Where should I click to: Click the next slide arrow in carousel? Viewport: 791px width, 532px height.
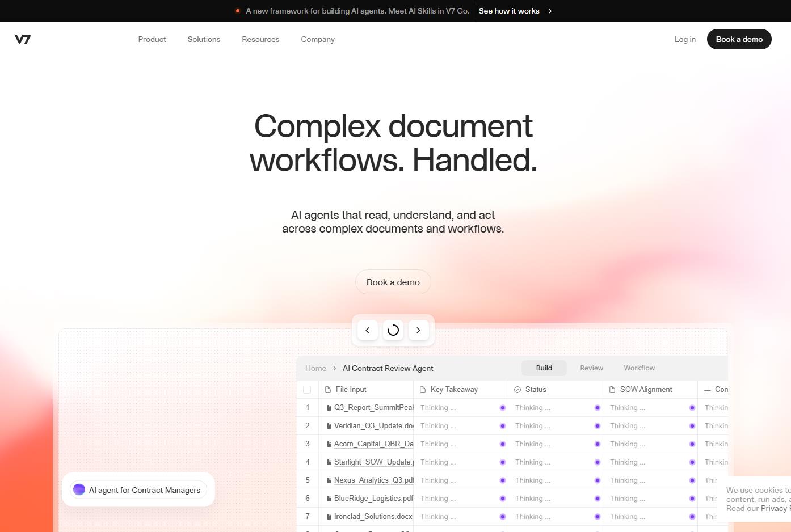coord(418,330)
